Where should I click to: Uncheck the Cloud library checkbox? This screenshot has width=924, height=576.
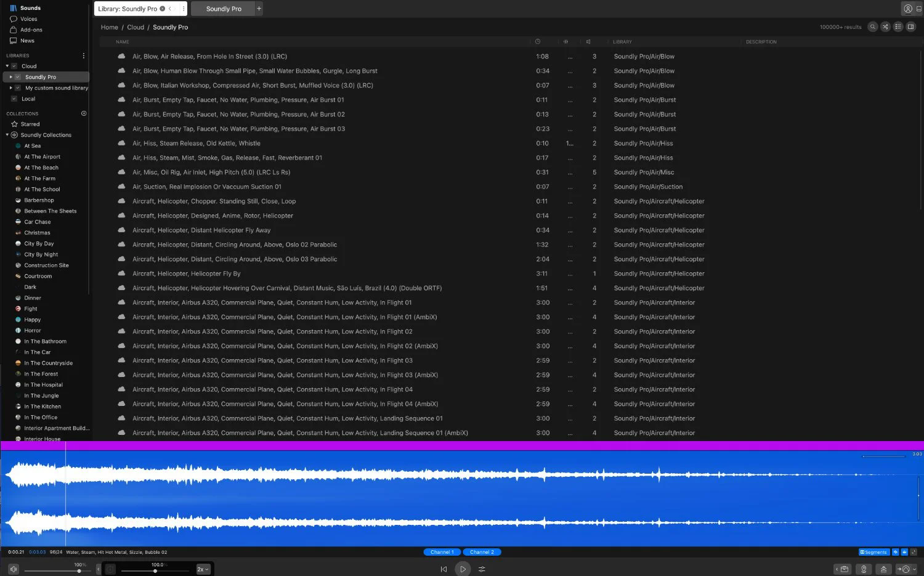click(x=14, y=66)
